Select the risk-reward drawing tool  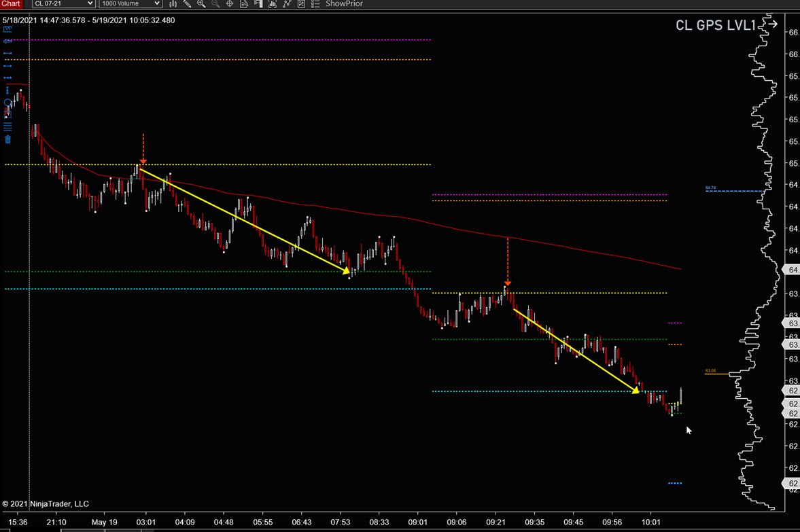[7, 41]
